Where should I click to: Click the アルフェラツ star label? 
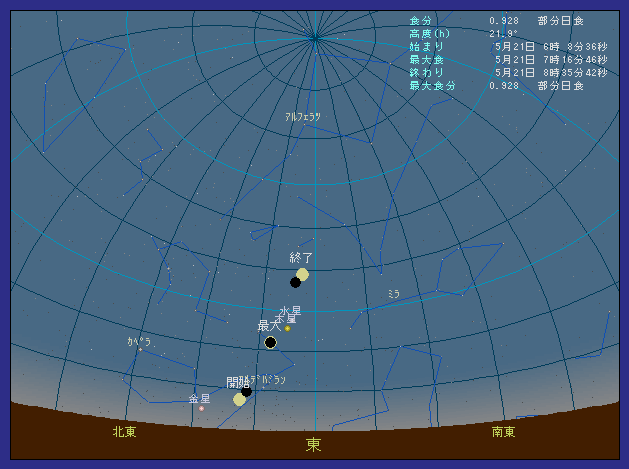point(302,117)
